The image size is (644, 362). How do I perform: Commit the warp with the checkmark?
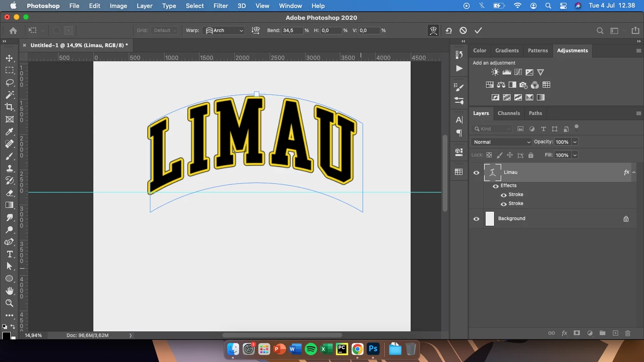tap(478, 30)
